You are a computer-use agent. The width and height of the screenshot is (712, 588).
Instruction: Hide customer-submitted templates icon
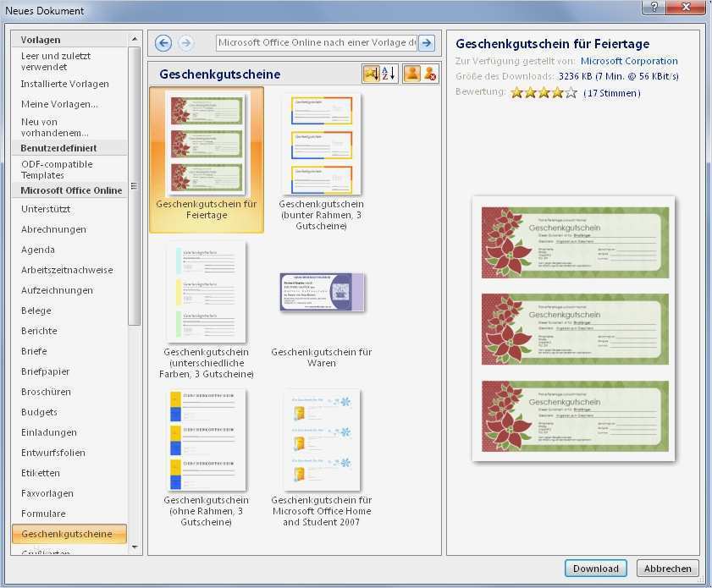pyautogui.click(x=428, y=74)
